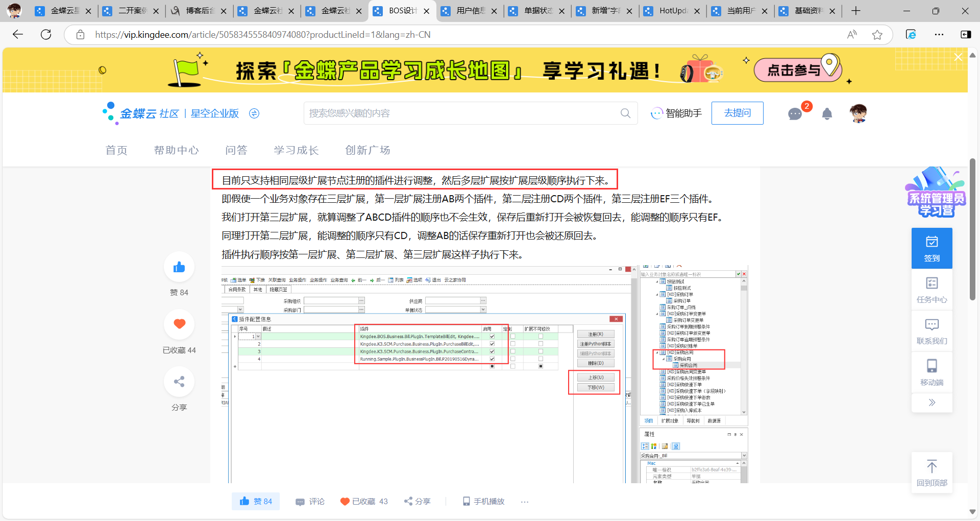The width and height of the screenshot is (980, 521).
Task: Click the search magnifier icon
Action: [x=625, y=113]
